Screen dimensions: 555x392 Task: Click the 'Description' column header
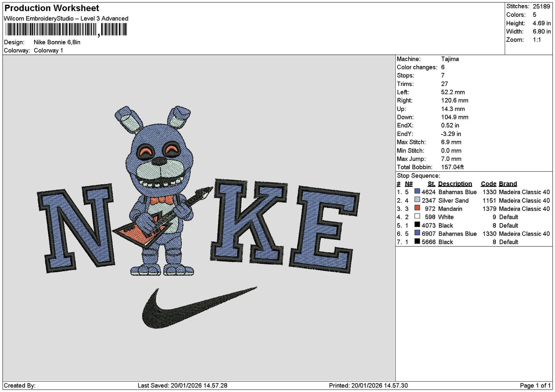point(455,184)
